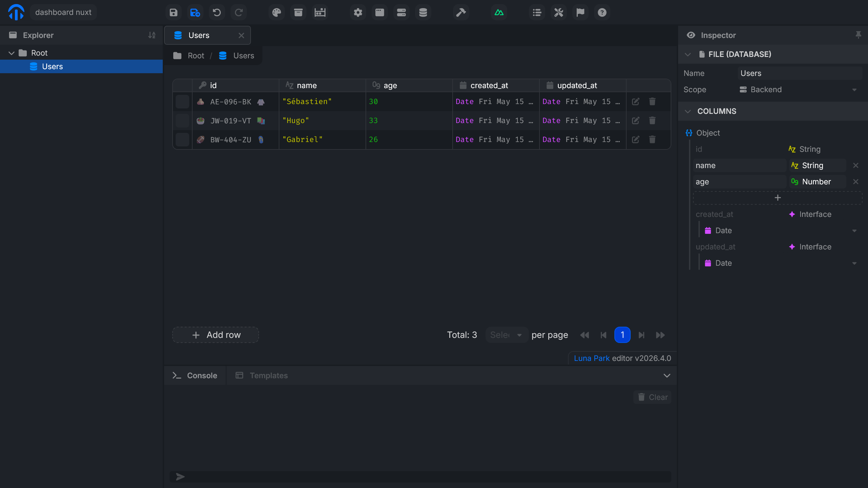The height and width of the screenshot is (488, 868).
Task: Click the Luna Park logo icon
Action: pos(16,12)
